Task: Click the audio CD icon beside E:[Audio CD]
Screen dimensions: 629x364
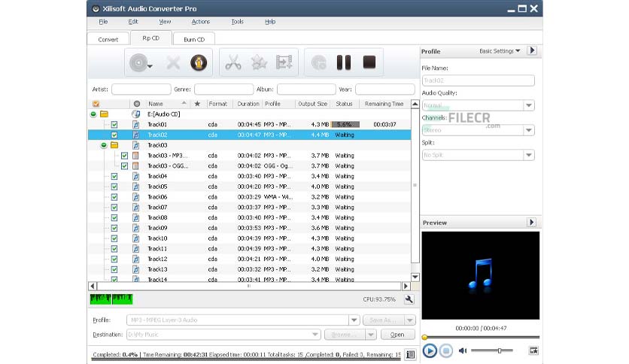Action: 136,114
